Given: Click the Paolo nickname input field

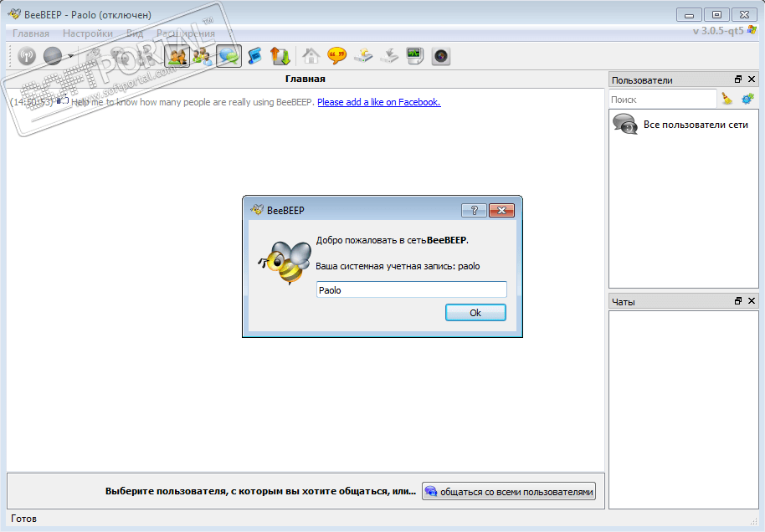Looking at the screenshot, I should pyautogui.click(x=411, y=289).
